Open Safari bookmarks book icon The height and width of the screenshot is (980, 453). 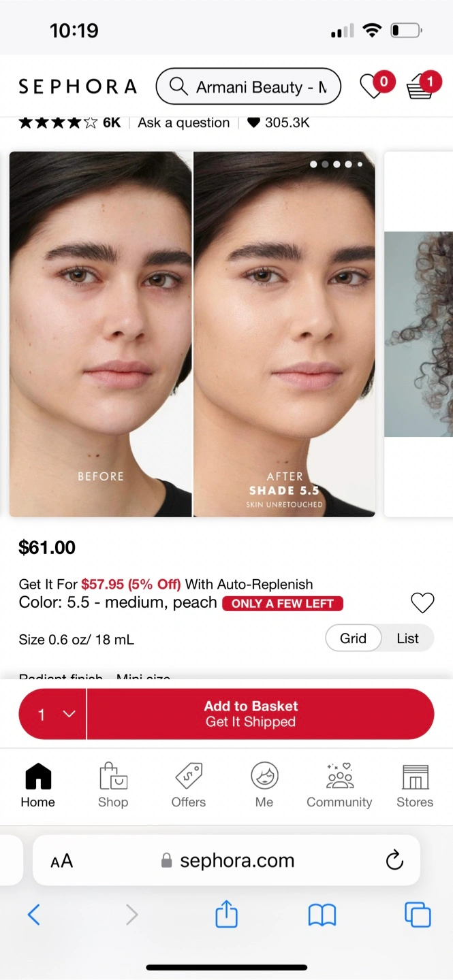click(322, 915)
